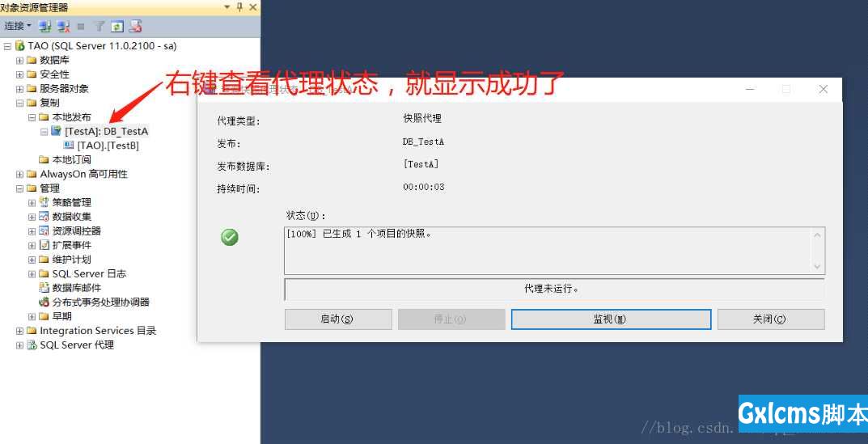
Task: Click the status box scroll-down arrow
Action: pos(818,267)
